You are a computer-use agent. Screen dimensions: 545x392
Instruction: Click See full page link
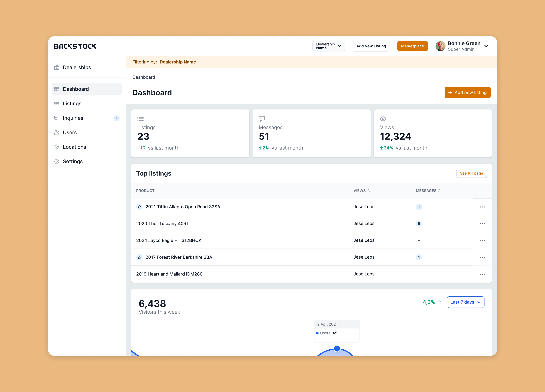[471, 173]
